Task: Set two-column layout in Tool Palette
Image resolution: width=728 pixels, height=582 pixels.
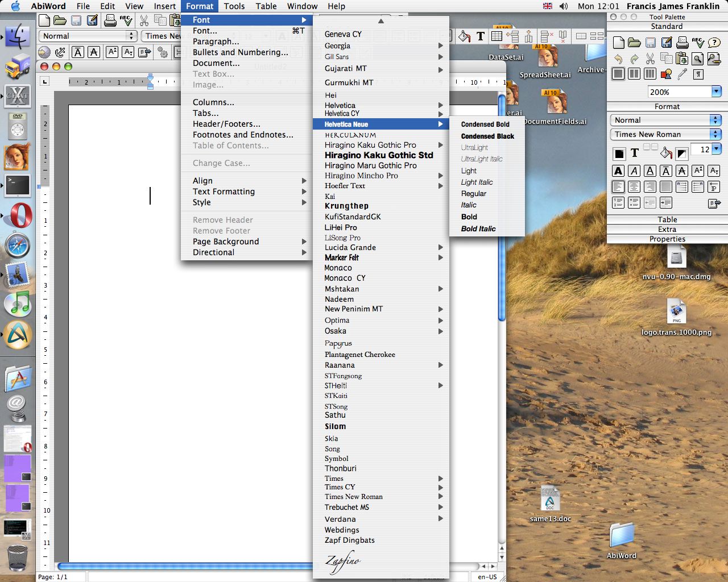Action: 634,73
